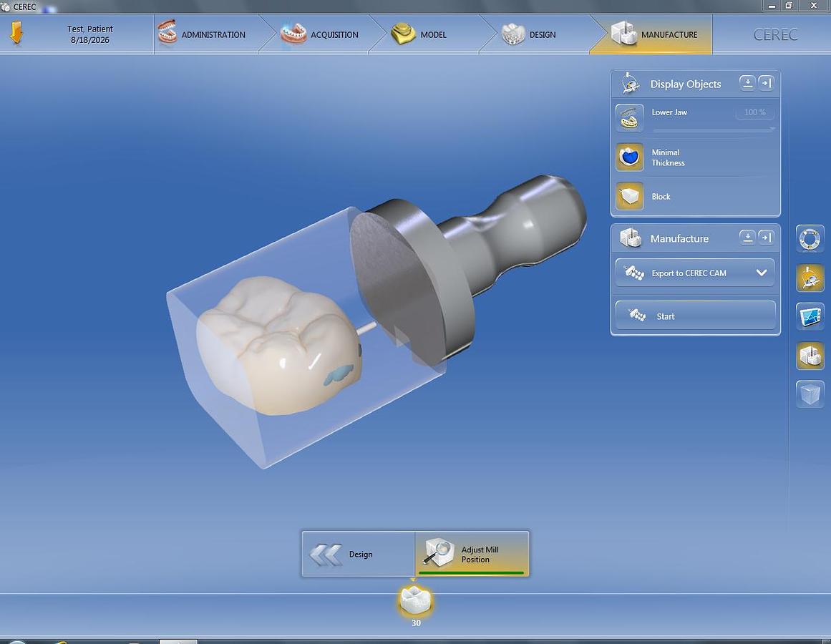Click the ADMINISTRATION jaw icon
The height and width of the screenshot is (644, 831).
pyautogui.click(x=167, y=33)
